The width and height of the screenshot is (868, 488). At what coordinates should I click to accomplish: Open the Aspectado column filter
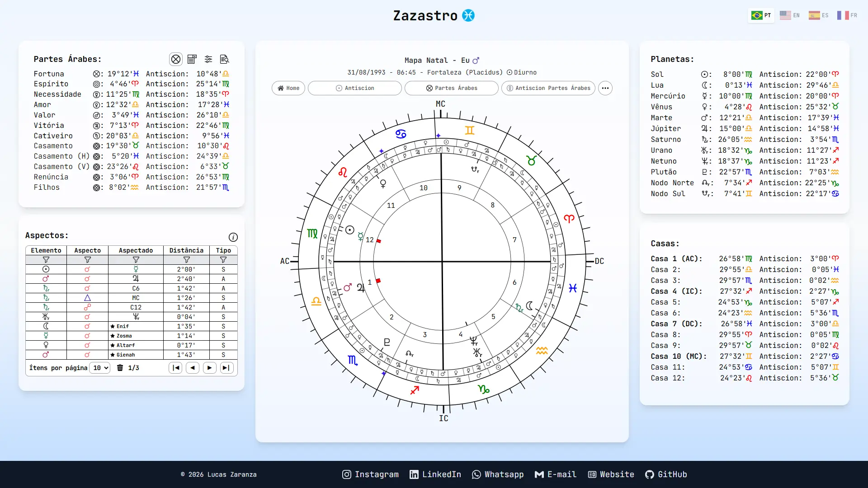pyautogui.click(x=136, y=260)
